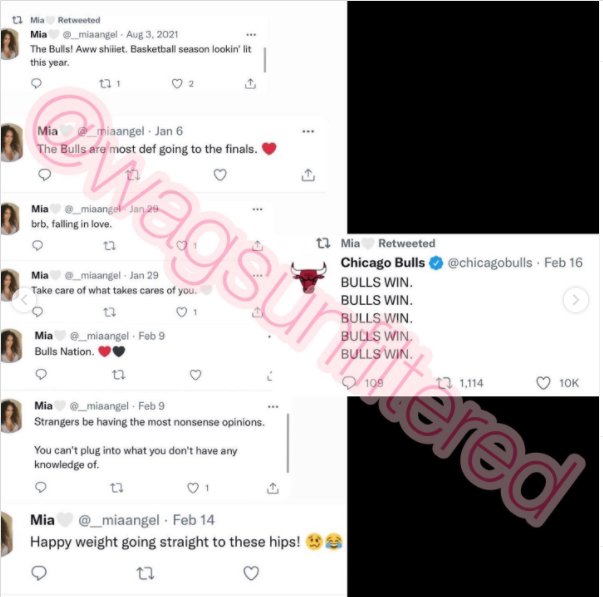
Task: Retweet the 'Happy weight going straight' tweet
Action: click(145, 573)
